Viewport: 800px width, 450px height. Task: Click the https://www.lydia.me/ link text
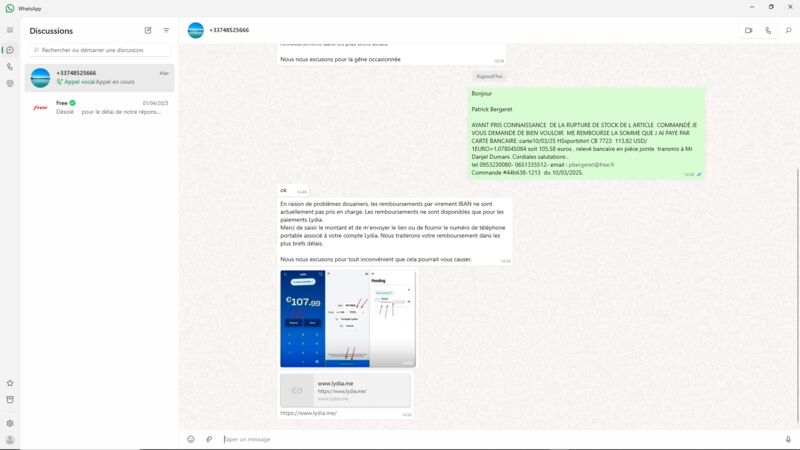click(308, 413)
